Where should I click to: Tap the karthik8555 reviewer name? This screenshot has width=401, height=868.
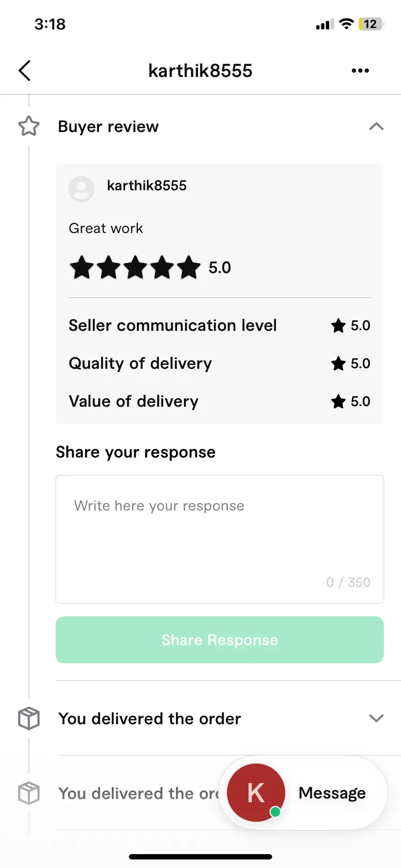[147, 185]
